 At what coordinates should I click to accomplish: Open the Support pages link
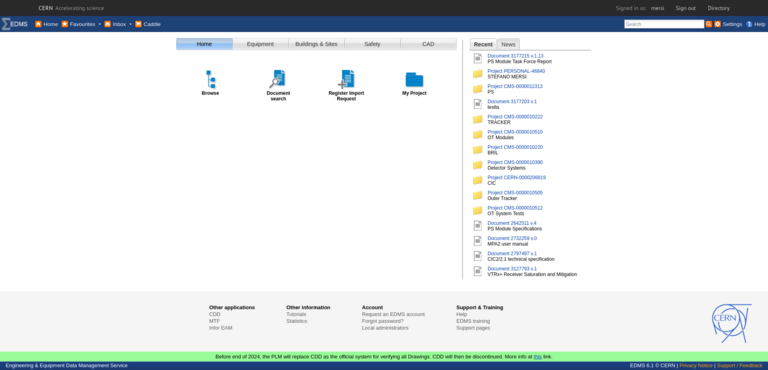[473, 328]
